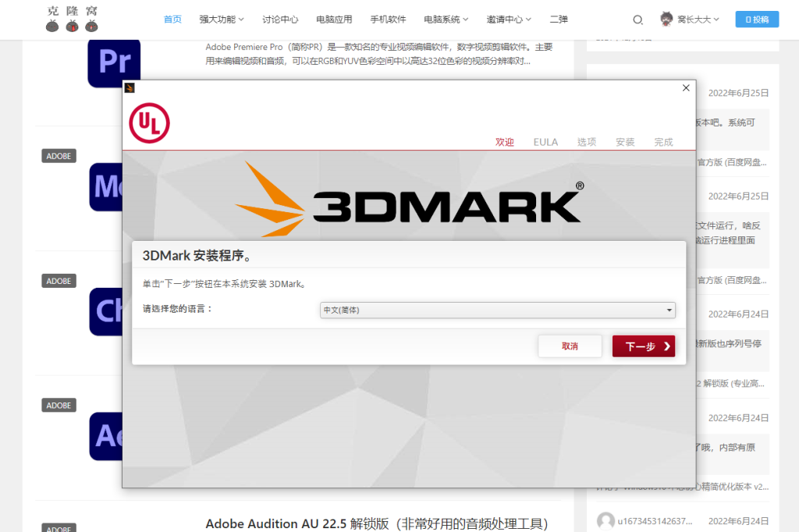Viewport: 799px width, 532px height.
Task: Close the 3DMark installer window
Action: coord(686,87)
